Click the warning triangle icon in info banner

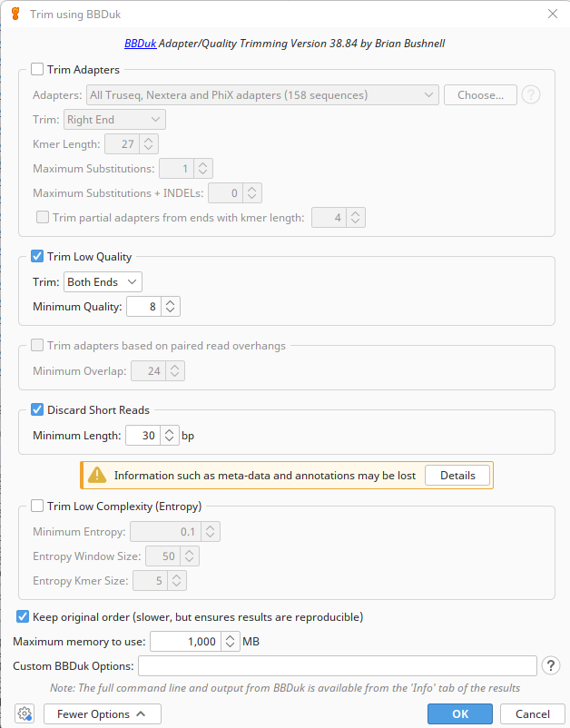pyautogui.click(x=96, y=476)
